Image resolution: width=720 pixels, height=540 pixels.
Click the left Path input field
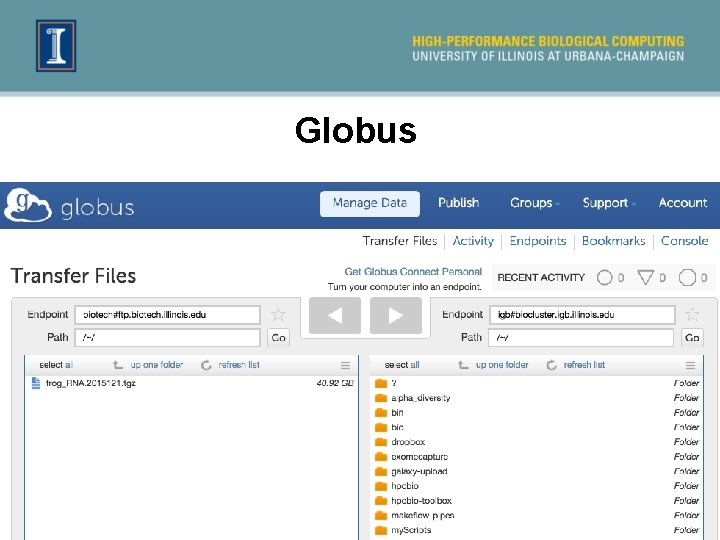point(168,338)
